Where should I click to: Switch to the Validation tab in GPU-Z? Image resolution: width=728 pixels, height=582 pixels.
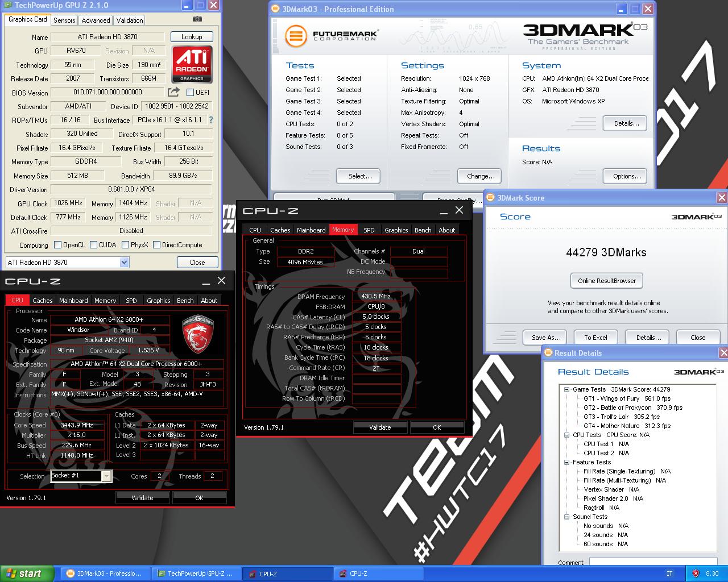click(130, 20)
